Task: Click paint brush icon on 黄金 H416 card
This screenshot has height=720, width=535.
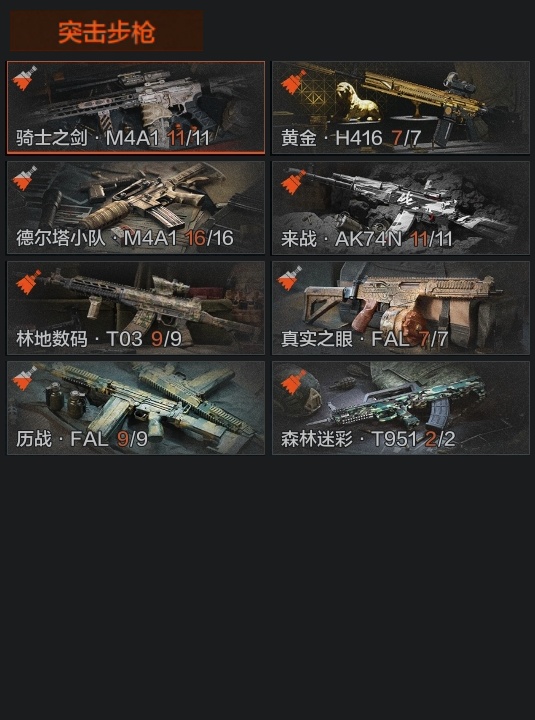Action: click(293, 82)
